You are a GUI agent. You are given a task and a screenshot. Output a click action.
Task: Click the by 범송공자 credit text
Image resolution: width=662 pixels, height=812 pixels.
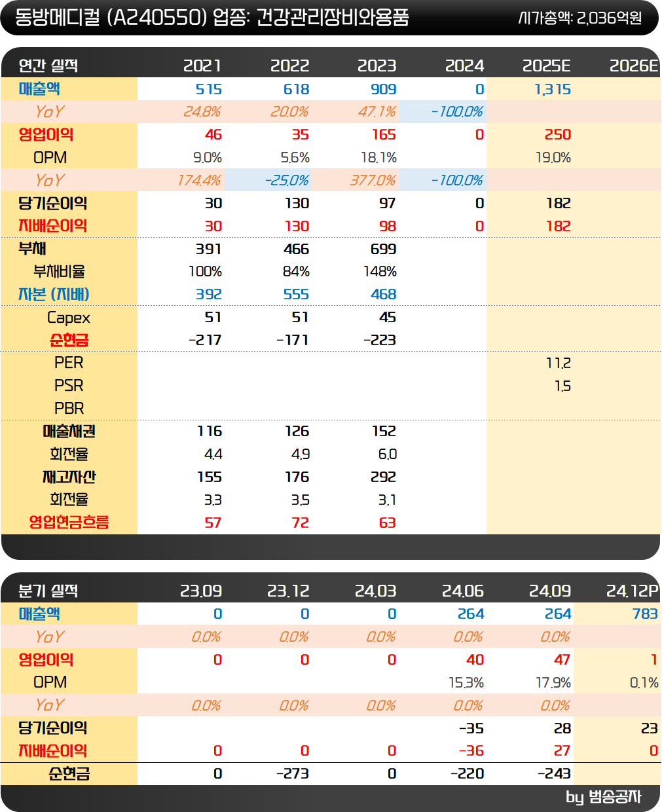click(x=604, y=797)
